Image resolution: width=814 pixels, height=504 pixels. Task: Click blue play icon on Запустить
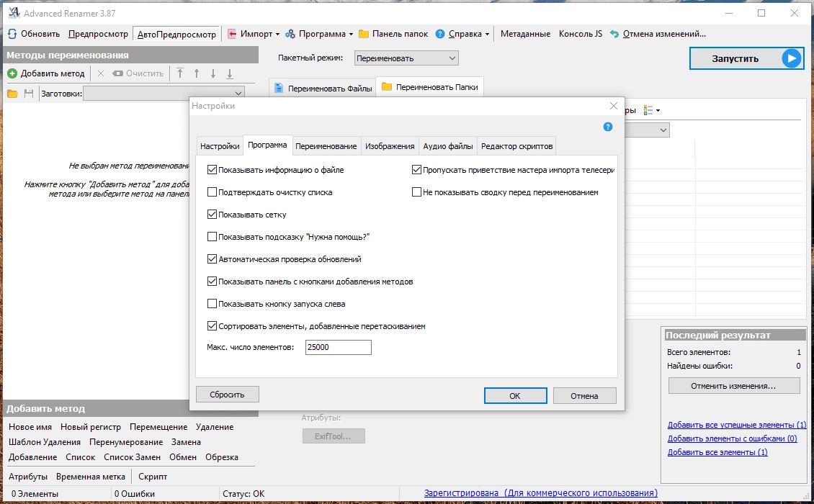pos(792,58)
